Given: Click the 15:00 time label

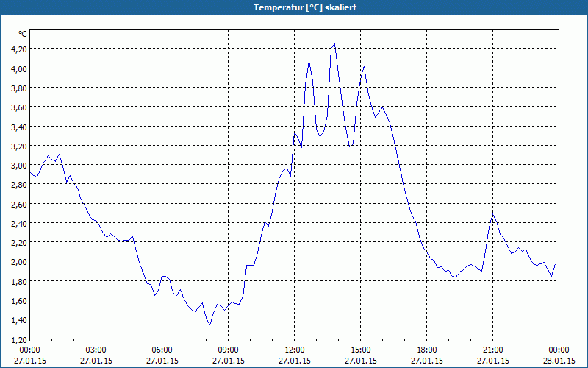Looking at the screenshot, I should (361, 350).
